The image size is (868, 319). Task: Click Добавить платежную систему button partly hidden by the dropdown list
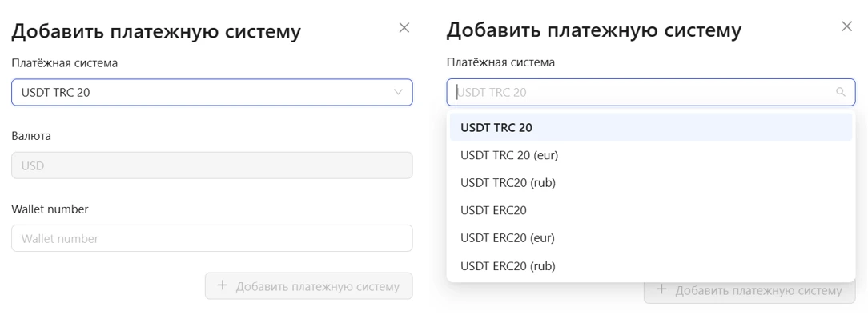pos(749,292)
